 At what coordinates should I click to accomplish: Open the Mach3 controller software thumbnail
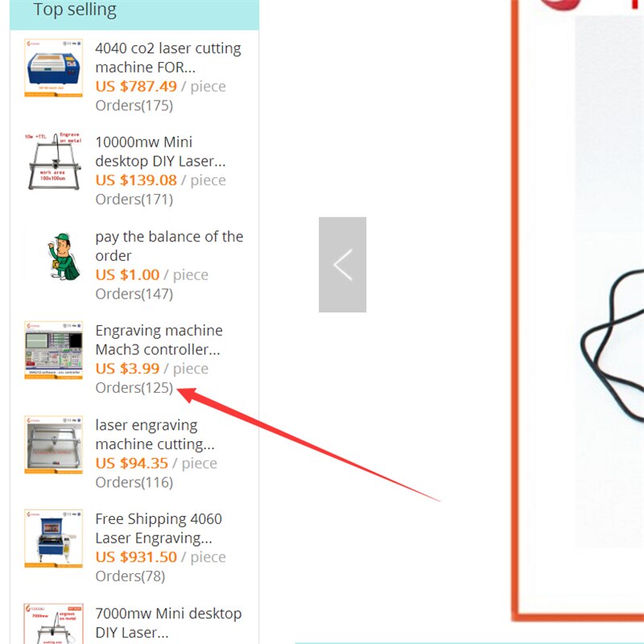(x=53, y=350)
